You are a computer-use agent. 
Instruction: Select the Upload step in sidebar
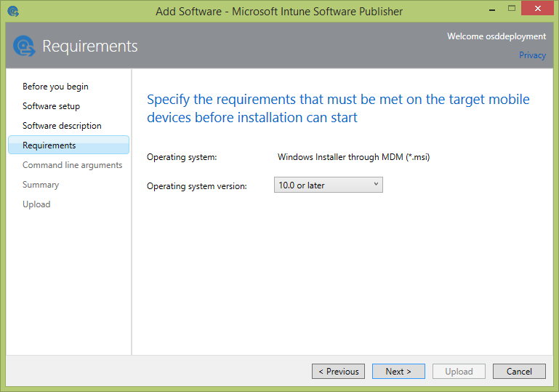36,204
